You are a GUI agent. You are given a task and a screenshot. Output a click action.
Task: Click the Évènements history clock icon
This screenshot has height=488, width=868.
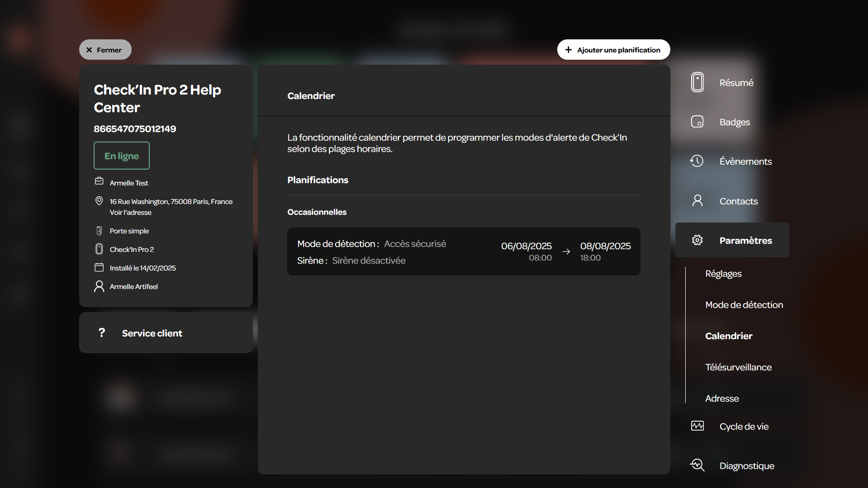[x=697, y=161]
